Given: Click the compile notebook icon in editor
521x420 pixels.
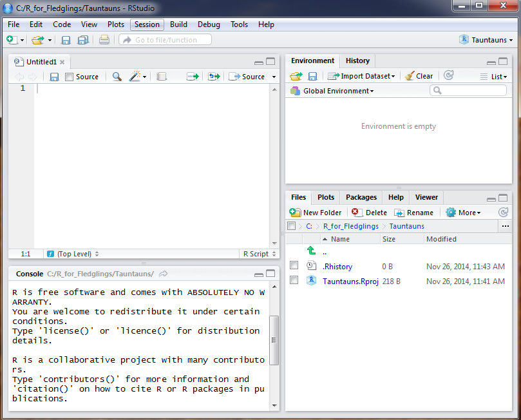Looking at the screenshot, I should 162,77.
